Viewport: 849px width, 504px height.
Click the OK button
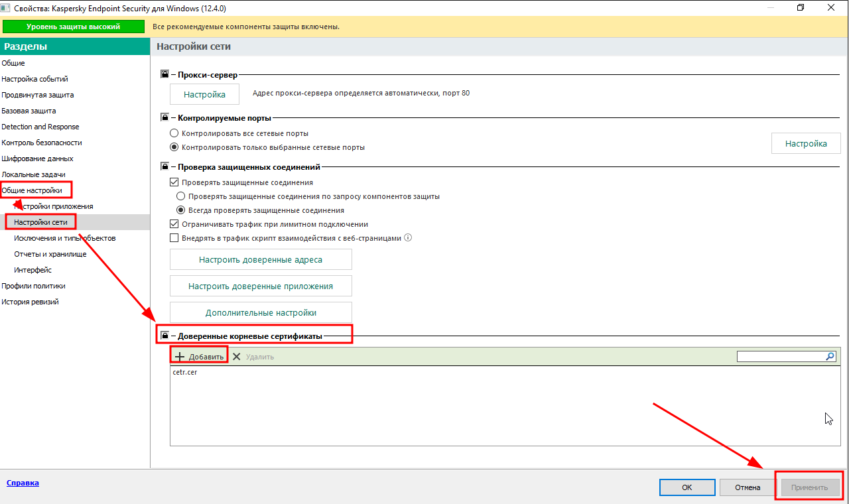[x=687, y=487]
